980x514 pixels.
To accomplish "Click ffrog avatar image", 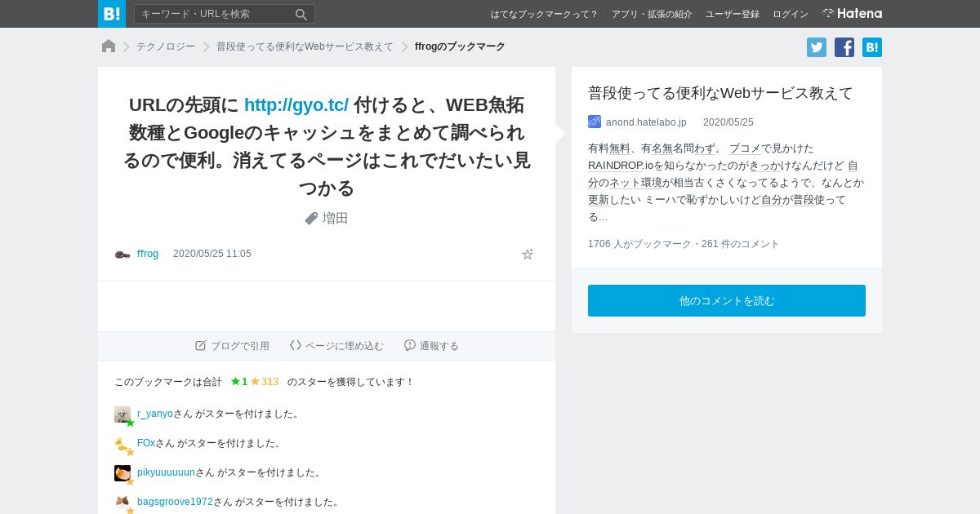I will 122,255.
